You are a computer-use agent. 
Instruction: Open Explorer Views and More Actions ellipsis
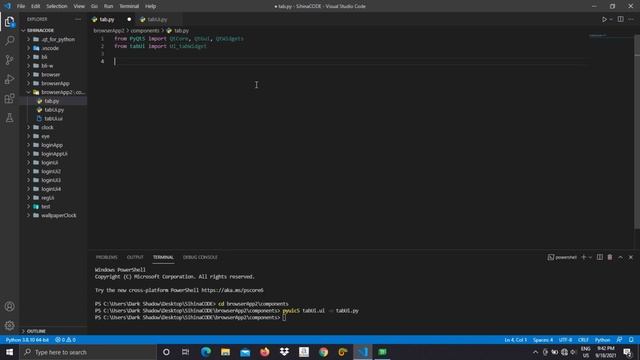(78, 19)
